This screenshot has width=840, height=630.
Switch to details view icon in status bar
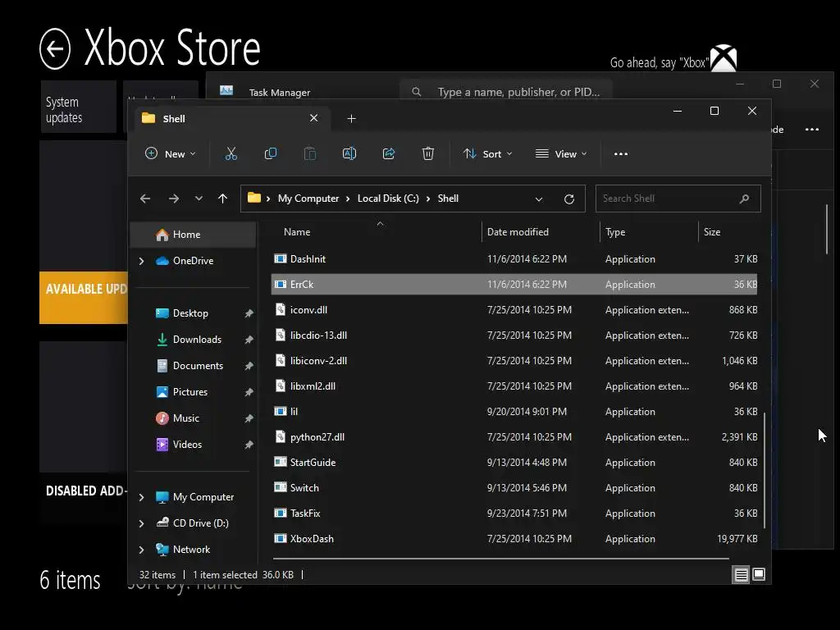click(742, 575)
